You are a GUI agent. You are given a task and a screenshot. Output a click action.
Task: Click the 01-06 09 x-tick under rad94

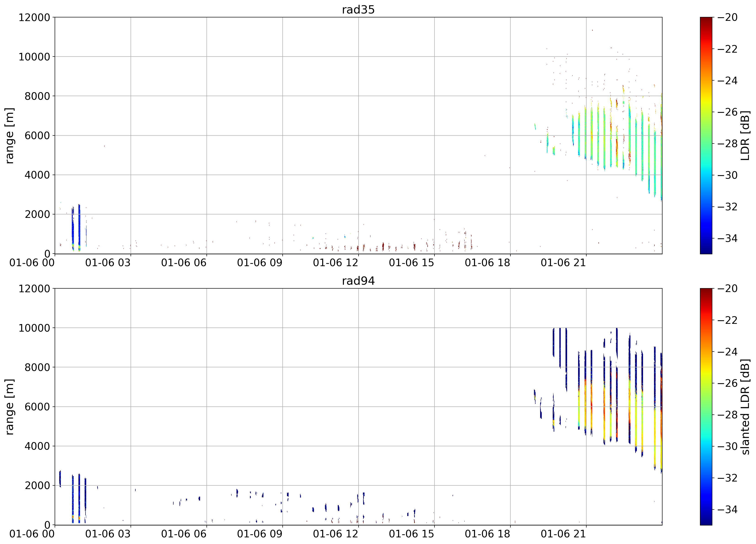pos(260,534)
